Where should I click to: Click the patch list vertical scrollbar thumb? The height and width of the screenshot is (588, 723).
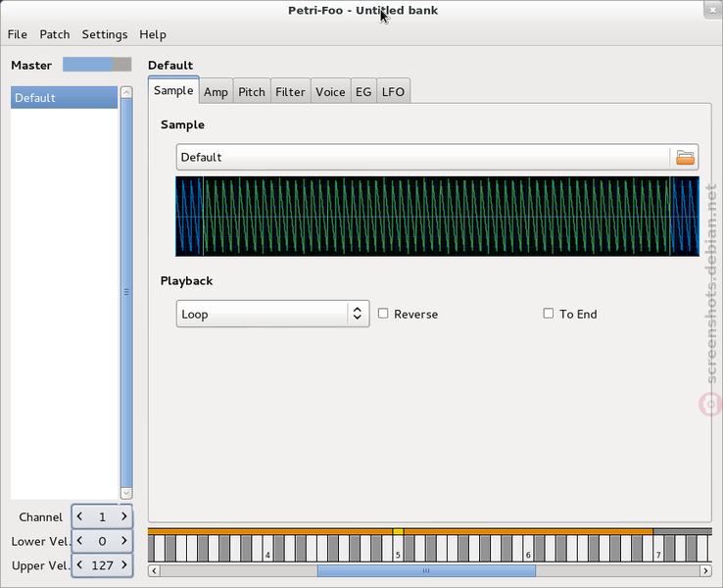point(126,292)
